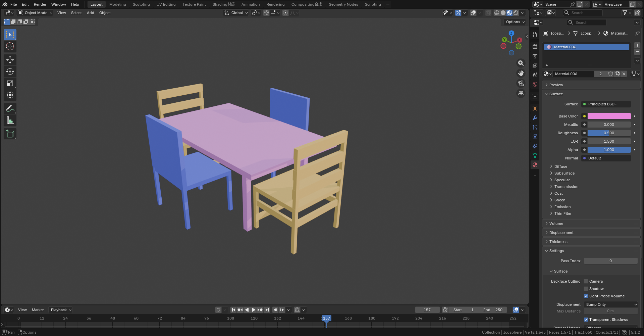Uncheck Light Probe Volume option
Viewport: 644px width, 336px height.
586,296
